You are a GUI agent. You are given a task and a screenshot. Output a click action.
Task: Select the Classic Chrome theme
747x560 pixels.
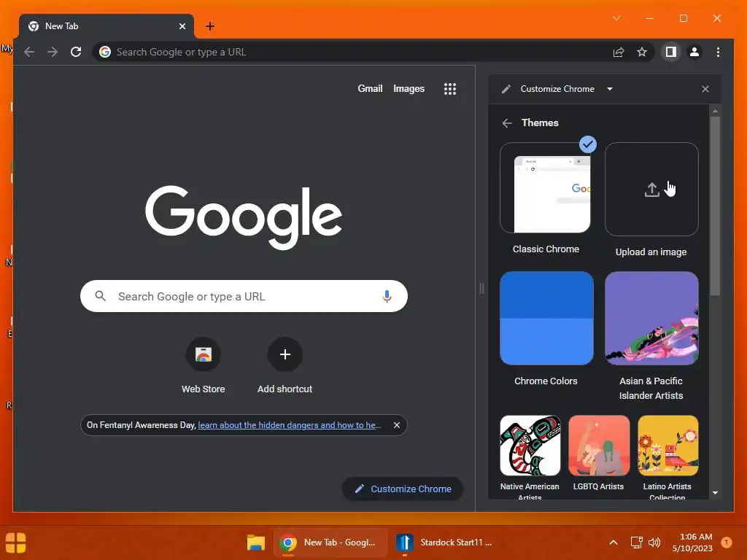point(546,187)
